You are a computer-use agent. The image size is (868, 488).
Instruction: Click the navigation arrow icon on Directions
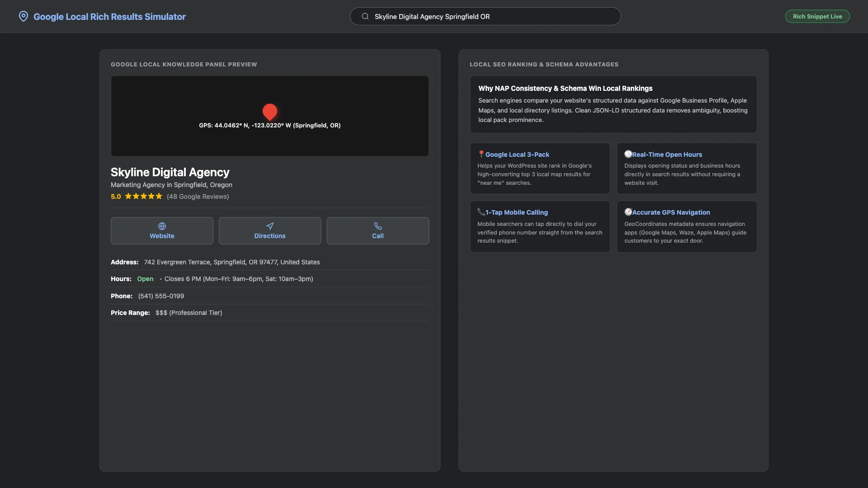point(270,226)
